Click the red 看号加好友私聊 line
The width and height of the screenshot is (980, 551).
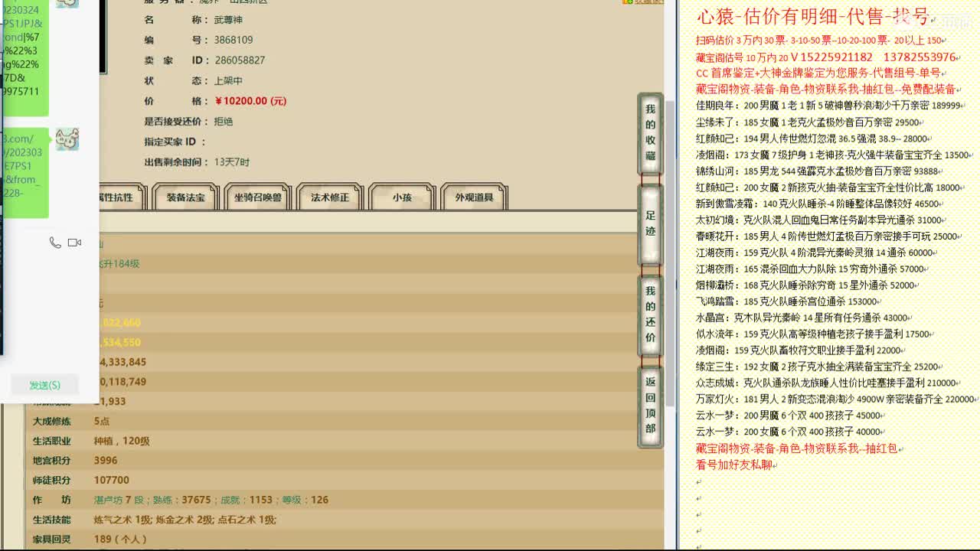click(733, 465)
